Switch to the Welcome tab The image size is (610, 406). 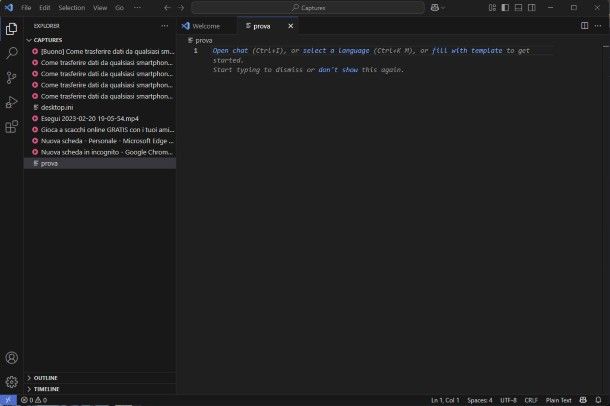click(205, 25)
